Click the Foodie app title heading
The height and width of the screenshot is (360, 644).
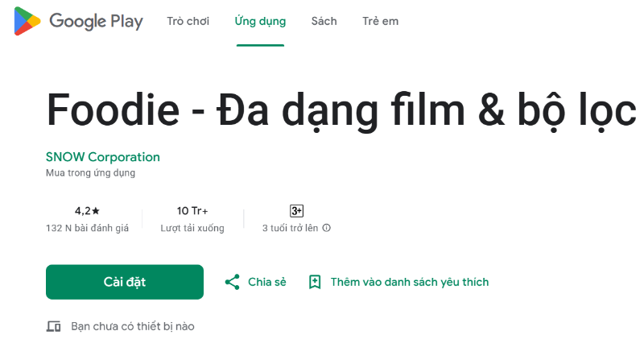341,110
